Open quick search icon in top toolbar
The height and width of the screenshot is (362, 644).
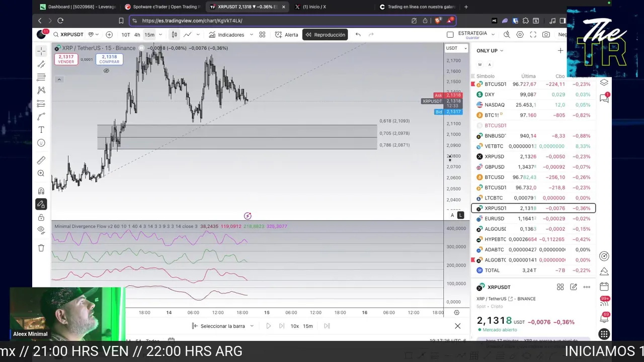(x=507, y=35)
